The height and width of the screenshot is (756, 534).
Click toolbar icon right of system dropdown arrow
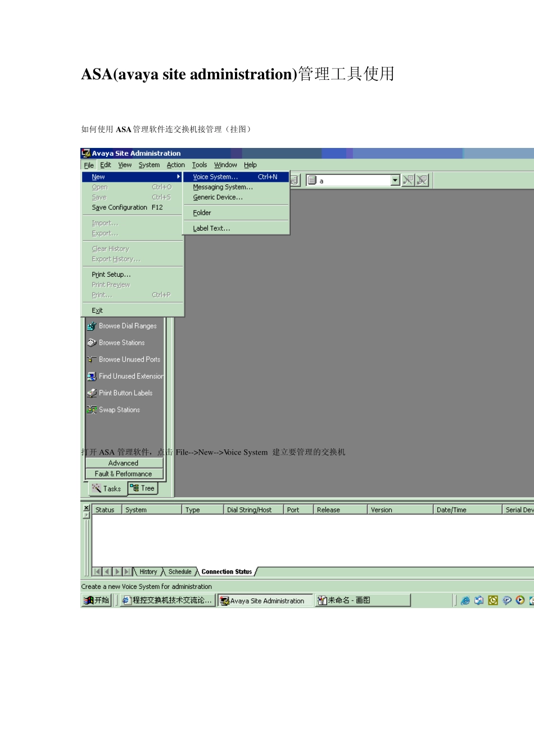(408, 180)
